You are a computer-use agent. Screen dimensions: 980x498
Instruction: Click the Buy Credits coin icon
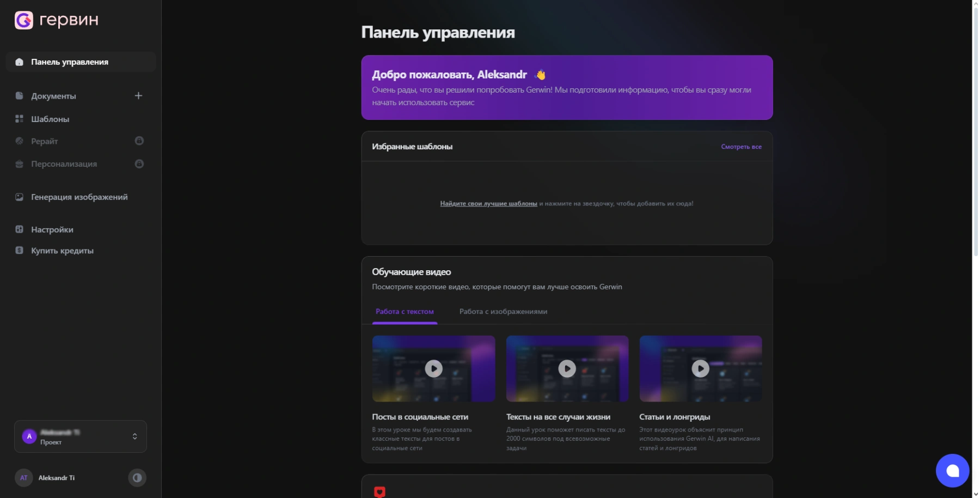pyautogui.click(x=20, y=251)
